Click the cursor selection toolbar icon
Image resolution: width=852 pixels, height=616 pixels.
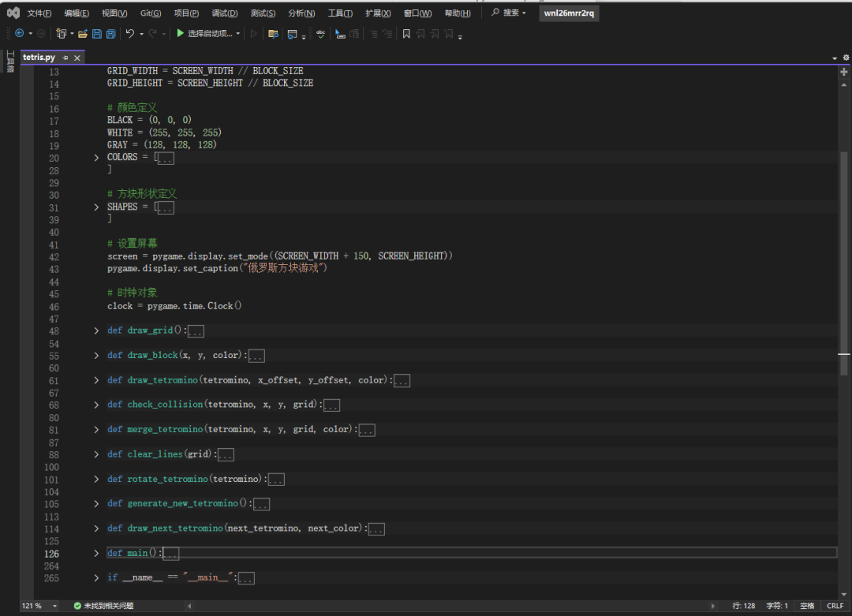(x=340, y=34)
